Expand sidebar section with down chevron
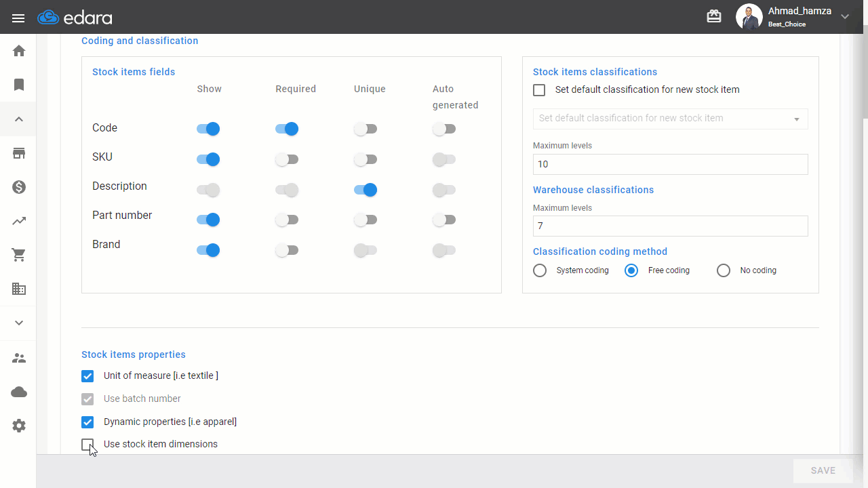This screenshot has width=868, height=488. click(19, 323)
